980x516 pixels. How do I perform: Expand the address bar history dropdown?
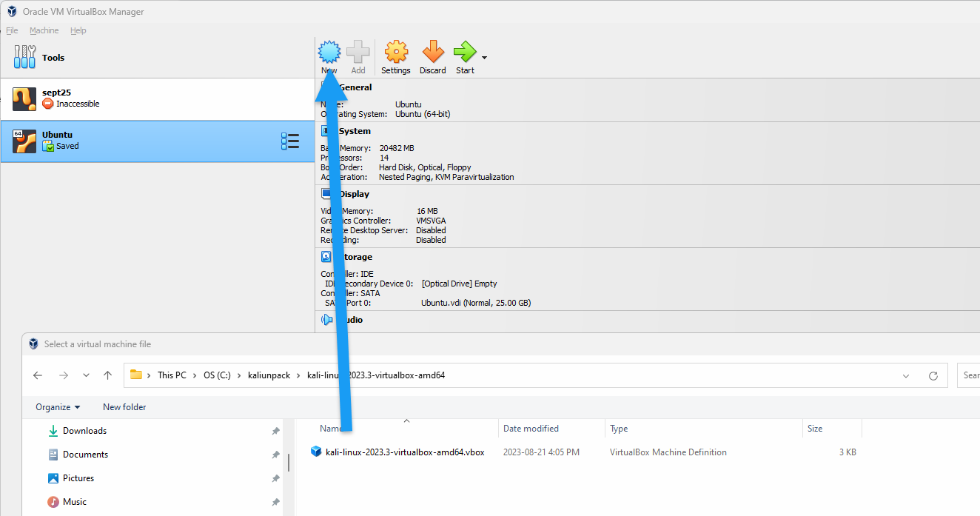906,376
